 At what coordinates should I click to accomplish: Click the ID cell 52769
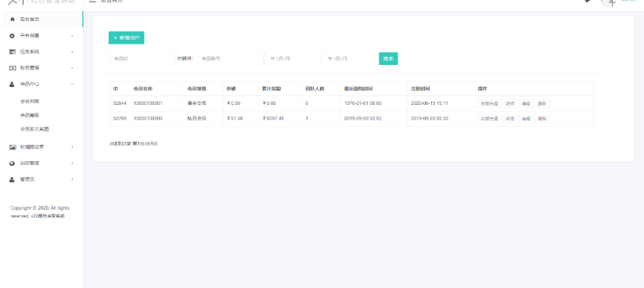click(120, 119)
